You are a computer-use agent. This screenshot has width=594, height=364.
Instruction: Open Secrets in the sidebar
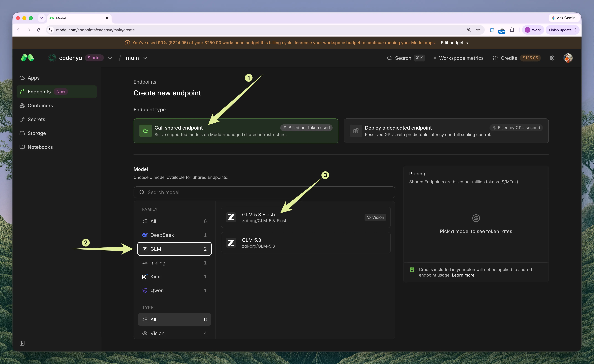(x=57, y=119)
